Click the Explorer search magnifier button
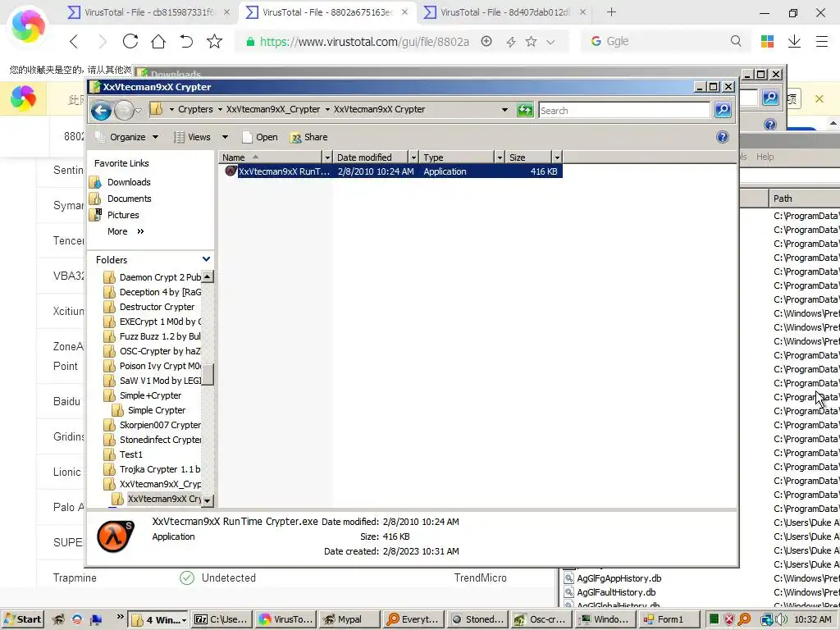The width and height of the screenshot is (840, 630). (723, 110)
